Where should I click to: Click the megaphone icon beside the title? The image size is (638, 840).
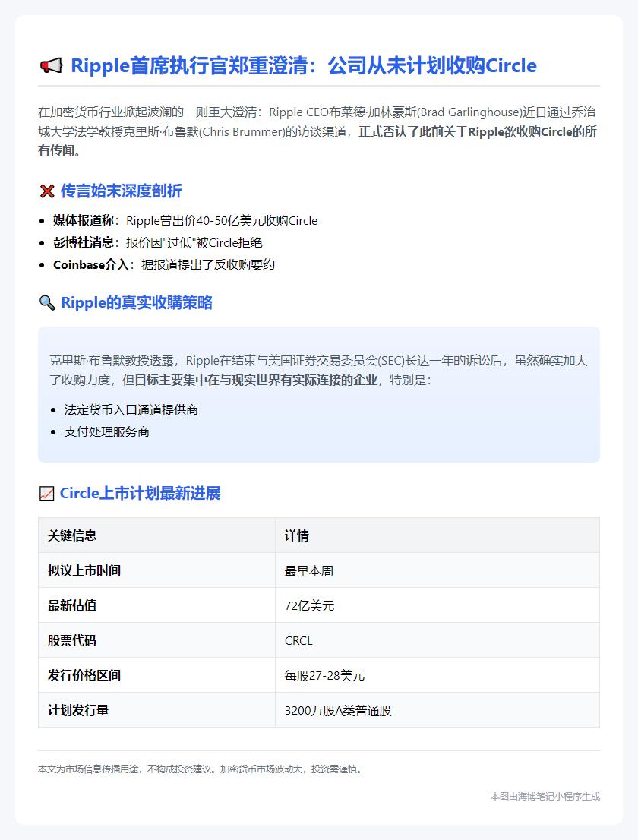point(52,66)
